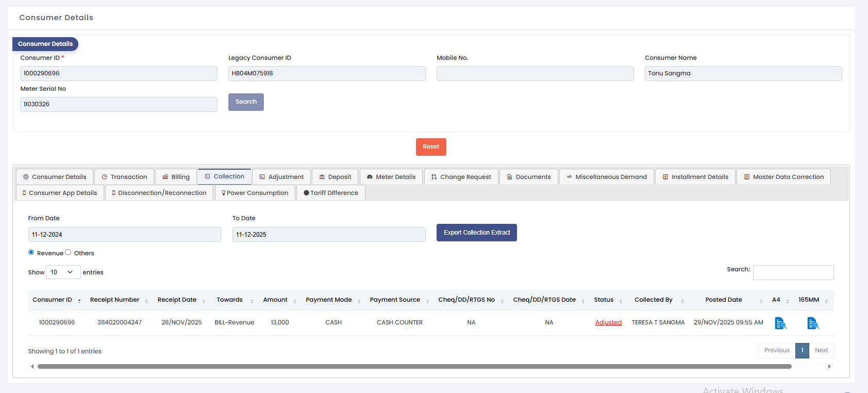
Task: Sort table by Receipt Number column
Action: click(119, 300)
